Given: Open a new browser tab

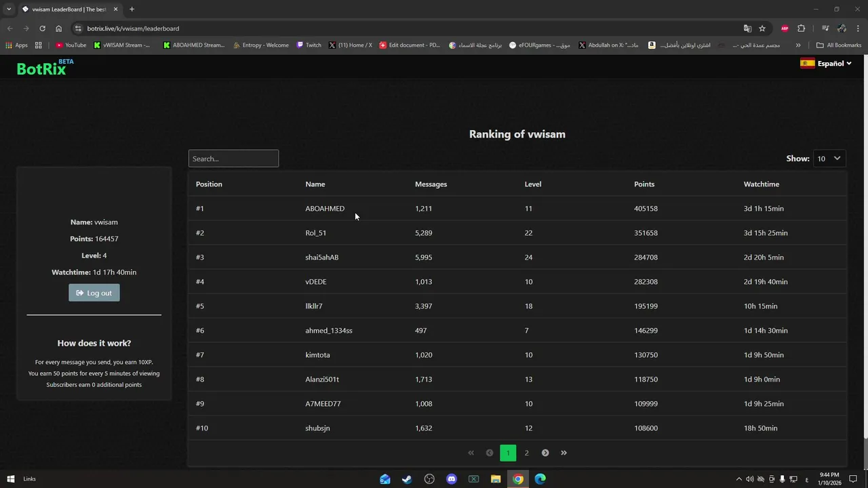Looking at the screenshot, I should [x=132, y=9].
